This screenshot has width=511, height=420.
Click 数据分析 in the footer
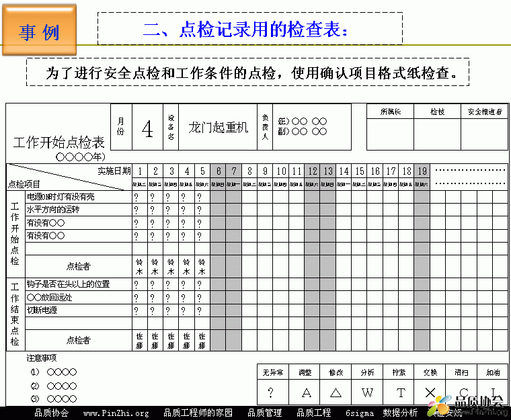[400, 413]
